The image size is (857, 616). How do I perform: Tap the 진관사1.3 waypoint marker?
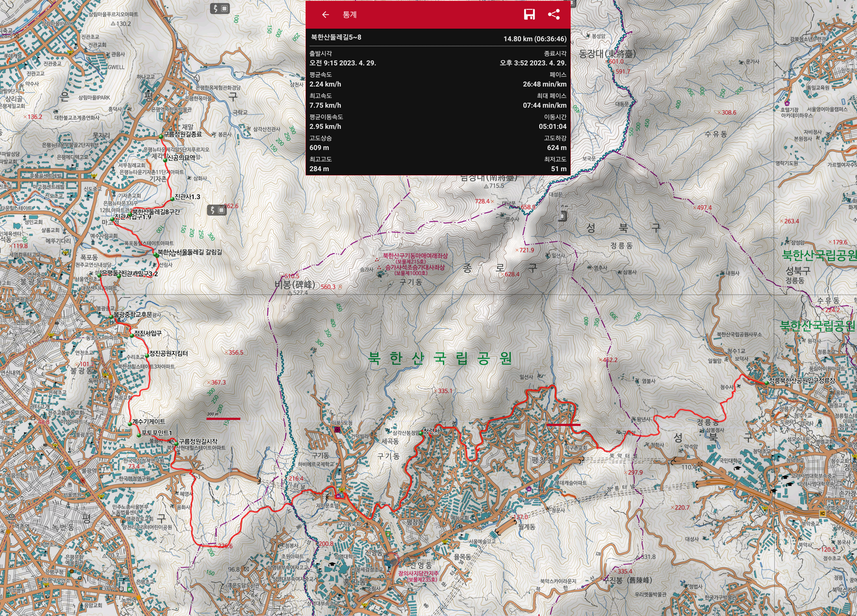pos(172,199)
